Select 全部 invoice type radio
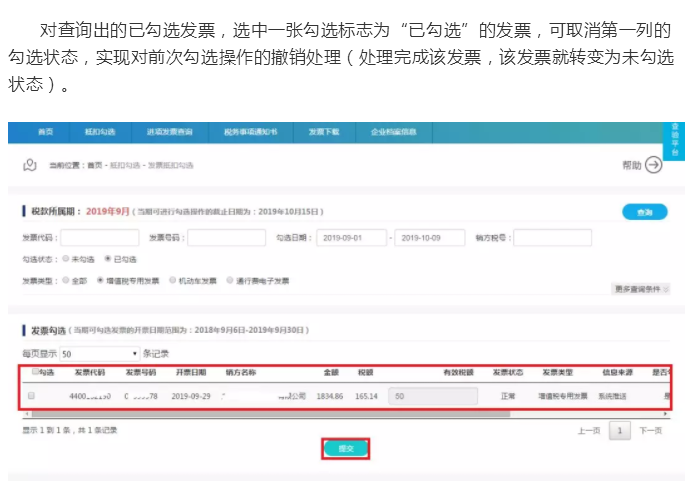This screenshot has width=699, height=496. pyautogui.click(x=66, y=281)
